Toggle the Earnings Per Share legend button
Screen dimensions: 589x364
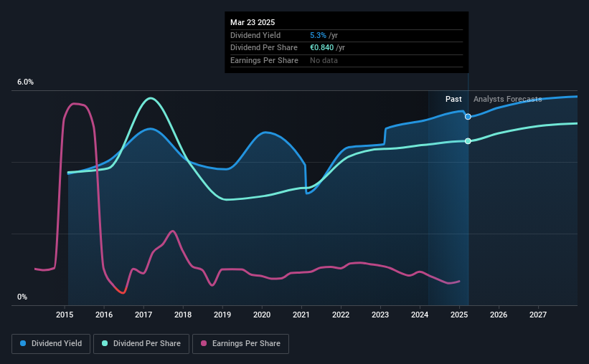point(241,344)
